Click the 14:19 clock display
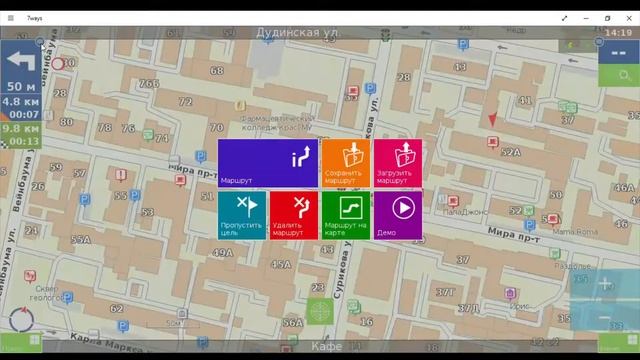Image resolution: width=640 pixels, height=360 pixels. click(x=619, y=33)
